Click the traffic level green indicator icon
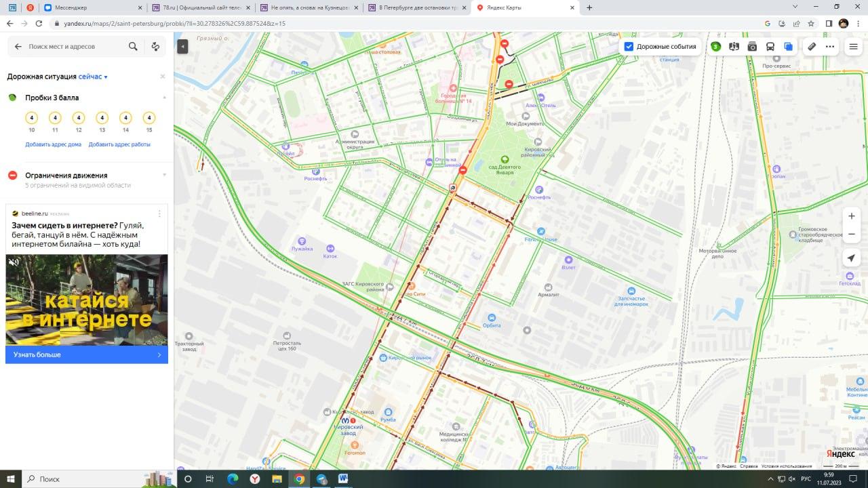Image resolution: width=868 pixels, height=488 pixels. [x=715, y=47]
